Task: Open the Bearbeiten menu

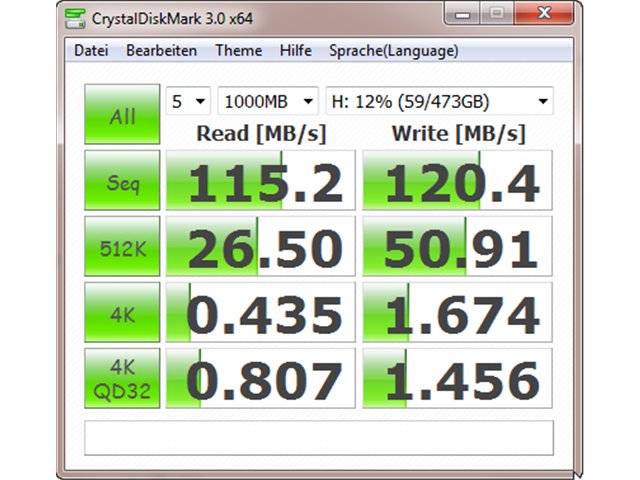Action: point(162,51)
